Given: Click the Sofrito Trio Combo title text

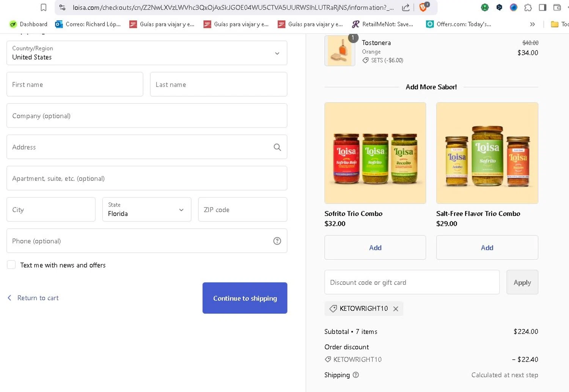Looking at the screenshot, I should (x=354, y=213).
